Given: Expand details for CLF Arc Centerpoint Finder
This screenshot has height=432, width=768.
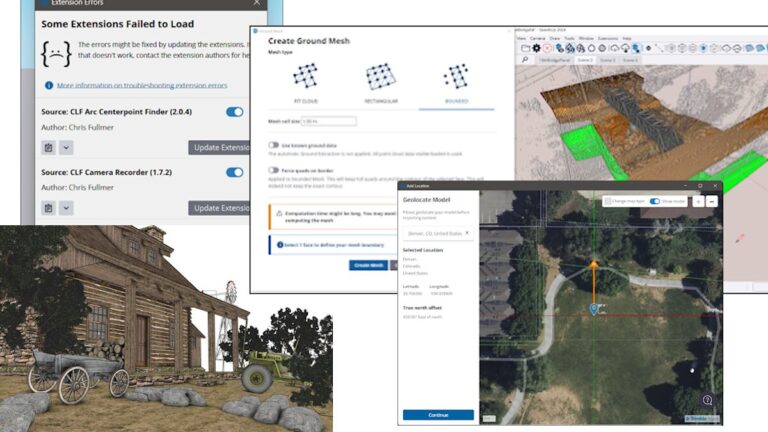Looking at the screenshot, I should (x=66, y=148).
